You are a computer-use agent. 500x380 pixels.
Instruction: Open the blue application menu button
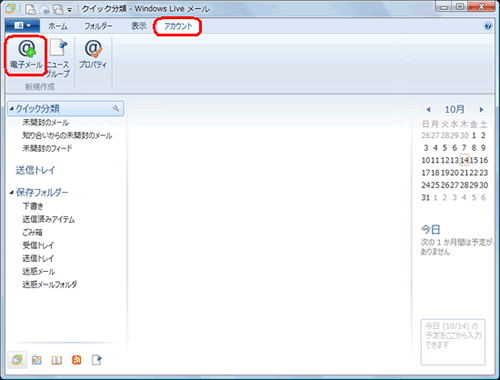point(22,26)
